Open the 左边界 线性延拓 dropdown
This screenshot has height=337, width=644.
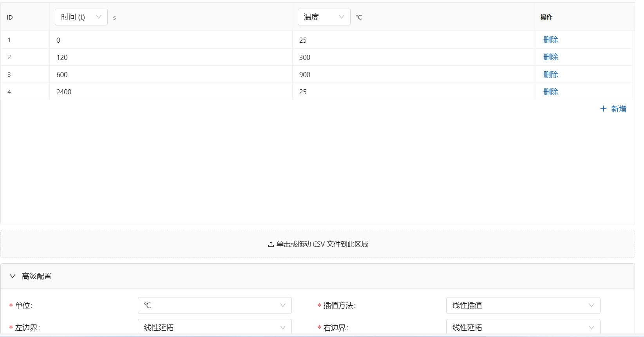tap(215, 327)
